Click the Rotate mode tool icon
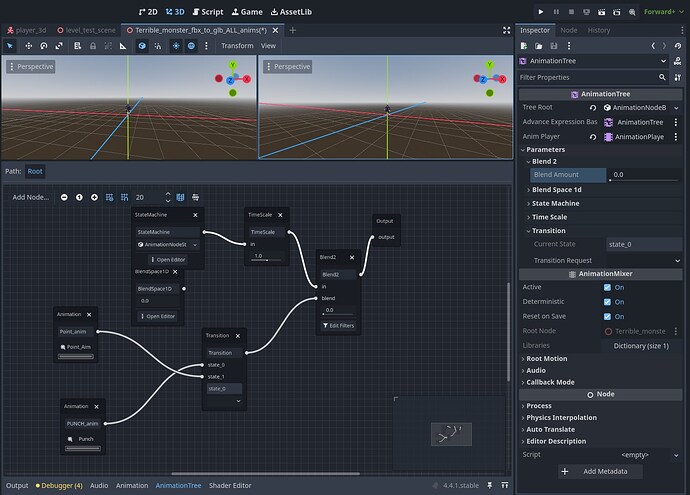 (x=44, y=46)
